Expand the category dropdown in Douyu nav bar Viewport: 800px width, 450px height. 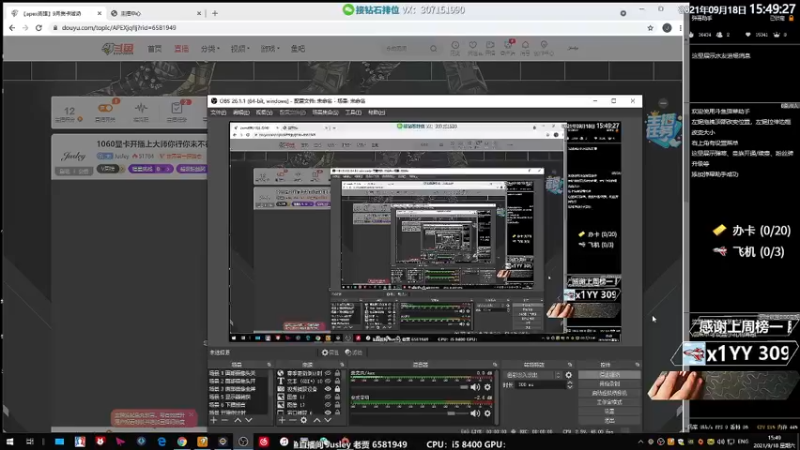pos(210,48)
